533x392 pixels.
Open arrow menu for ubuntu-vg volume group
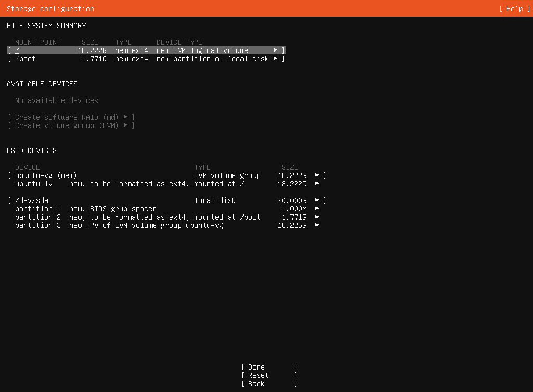317,175
